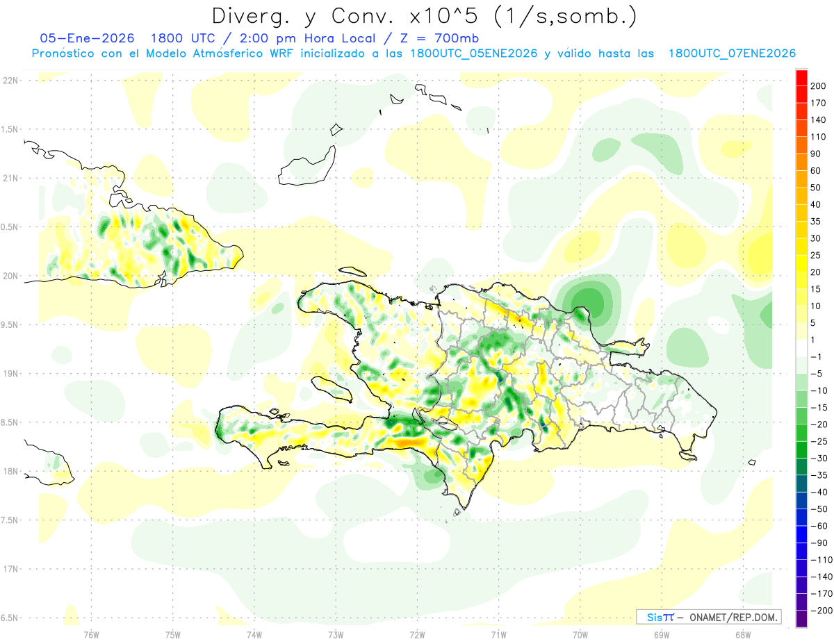Click the colorbar segment between -50 and -60
This screenshot has height=644, width=834.
pyautogui.click(x=801, y=517)
